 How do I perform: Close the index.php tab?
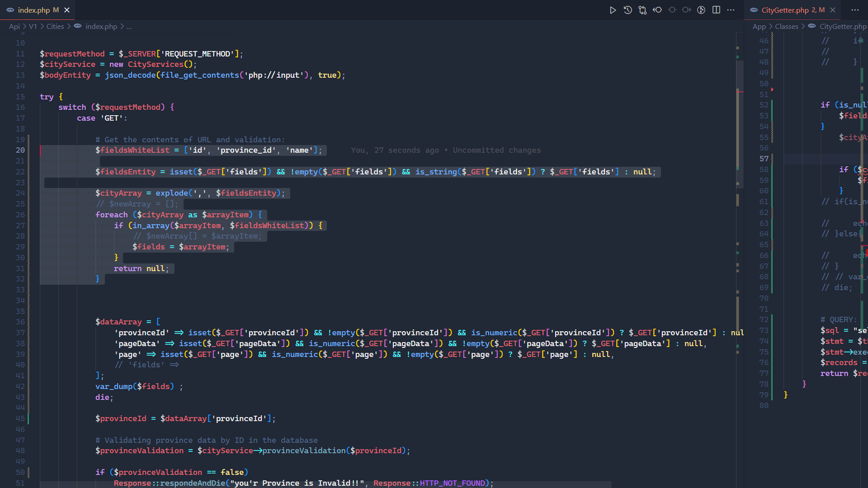67,10
